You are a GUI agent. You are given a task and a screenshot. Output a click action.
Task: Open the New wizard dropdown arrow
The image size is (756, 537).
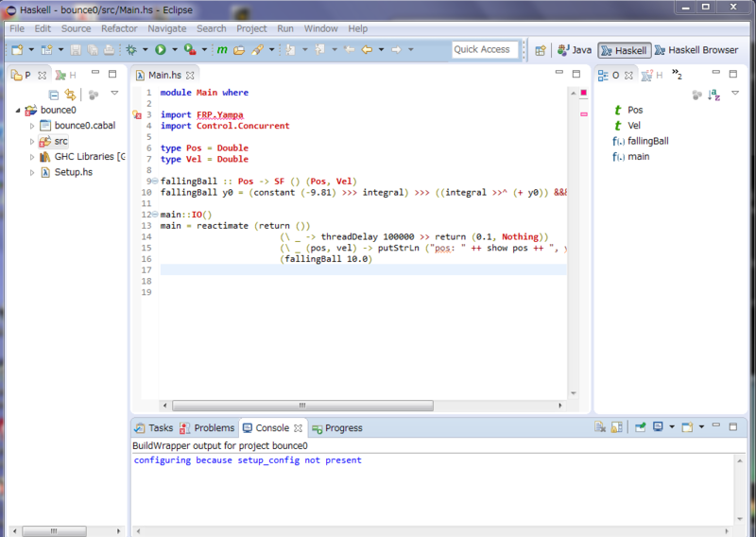31,50
